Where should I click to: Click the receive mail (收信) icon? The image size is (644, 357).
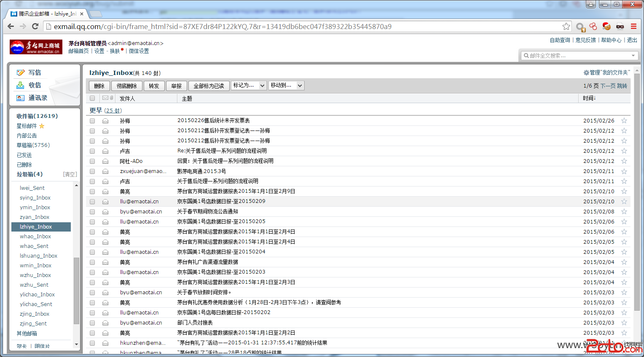coord(20,85)
